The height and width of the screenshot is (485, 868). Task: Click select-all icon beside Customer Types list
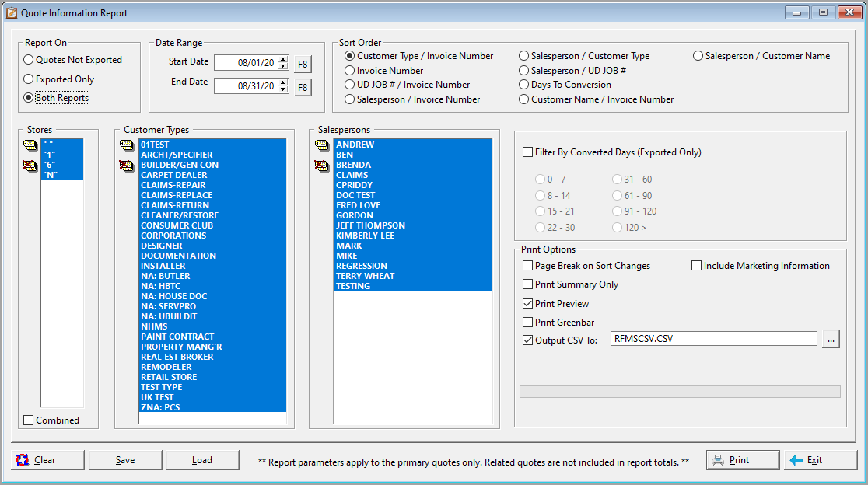[127, 145]
